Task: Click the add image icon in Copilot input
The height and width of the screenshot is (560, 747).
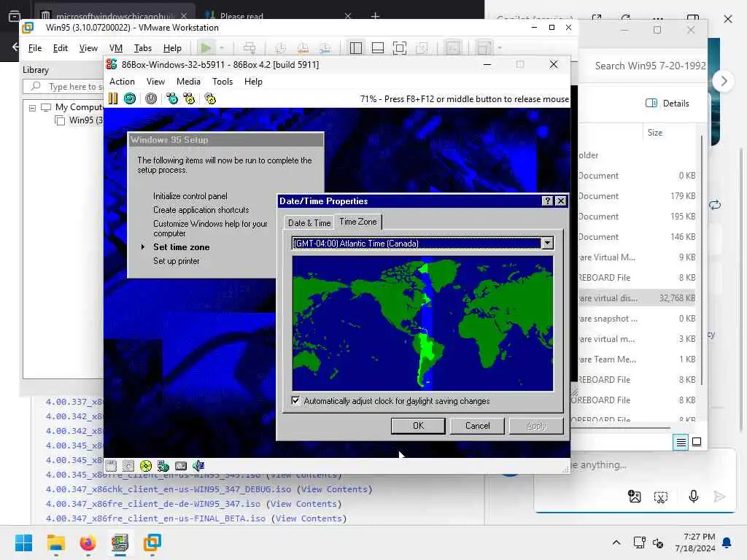Action: click(x=635, y=497)
